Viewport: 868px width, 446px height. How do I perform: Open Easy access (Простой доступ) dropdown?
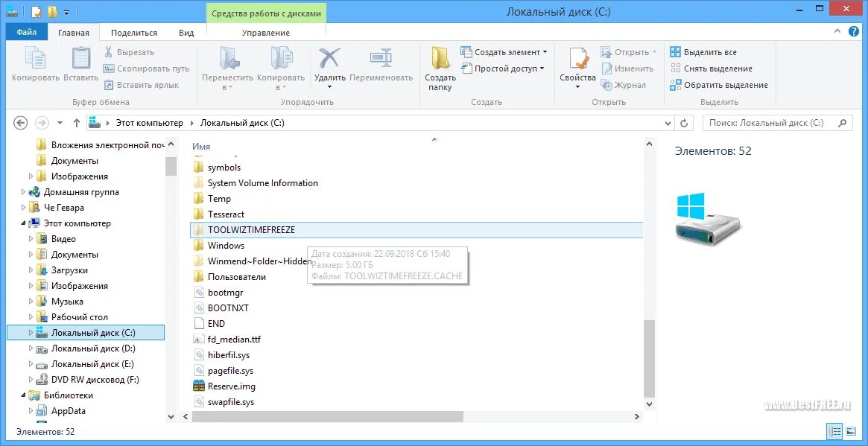tap(502, 69)
